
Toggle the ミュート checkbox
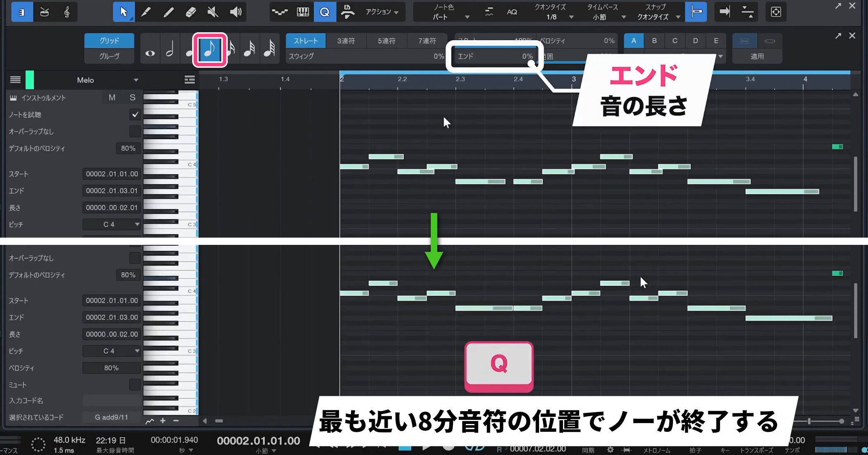click(135, 385)
